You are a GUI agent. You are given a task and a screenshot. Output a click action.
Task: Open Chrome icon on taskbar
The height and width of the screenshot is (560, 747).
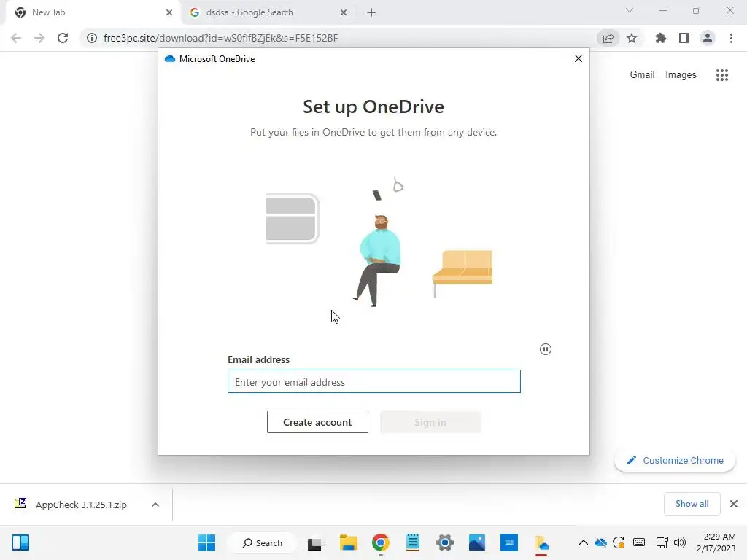(381, 542)
